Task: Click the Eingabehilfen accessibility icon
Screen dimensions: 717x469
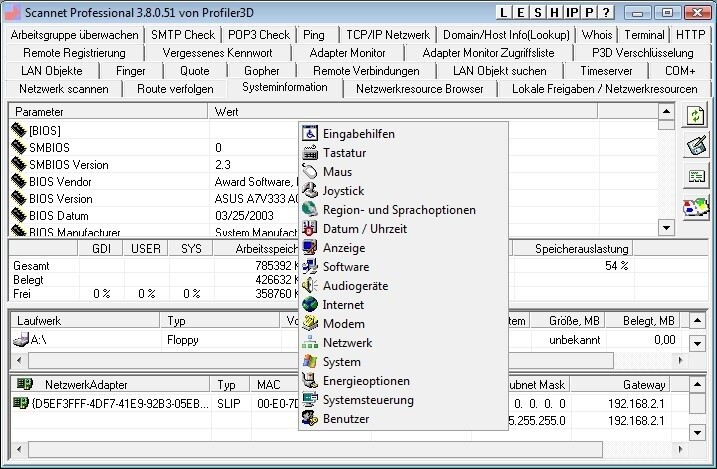Action: coord(310,133)
